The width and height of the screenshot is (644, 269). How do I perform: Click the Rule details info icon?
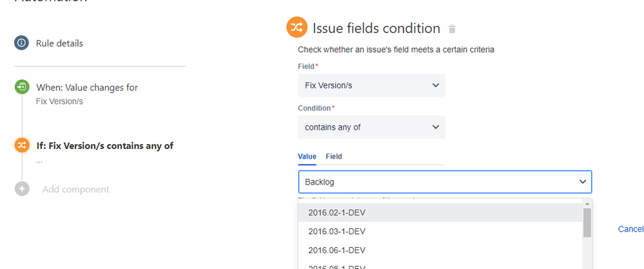pos(22,43)
